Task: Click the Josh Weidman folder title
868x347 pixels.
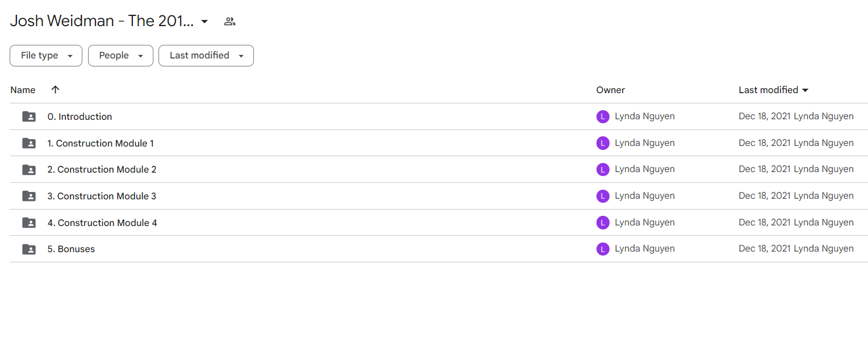Action: tap(102, 21)
